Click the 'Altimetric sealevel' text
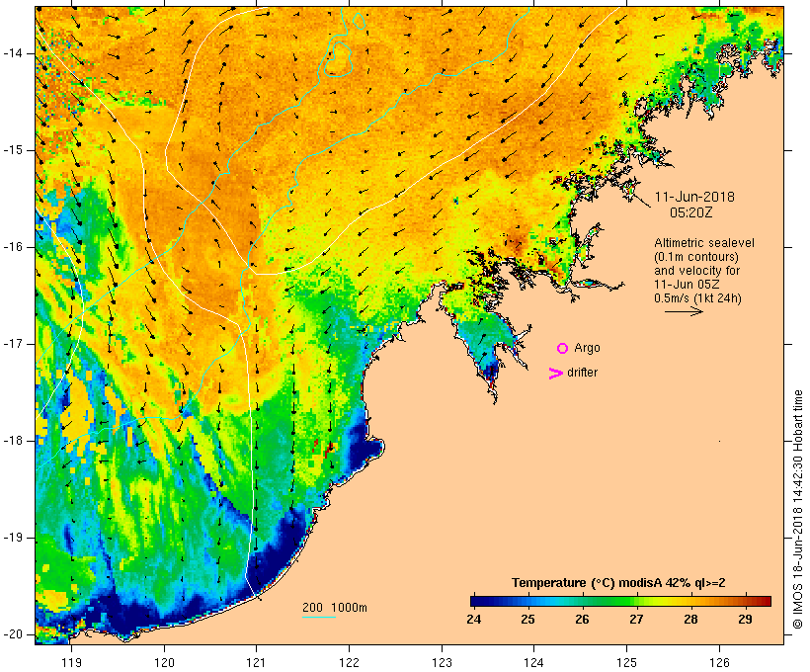The image size is (810, 672). [x=704, y=243]
